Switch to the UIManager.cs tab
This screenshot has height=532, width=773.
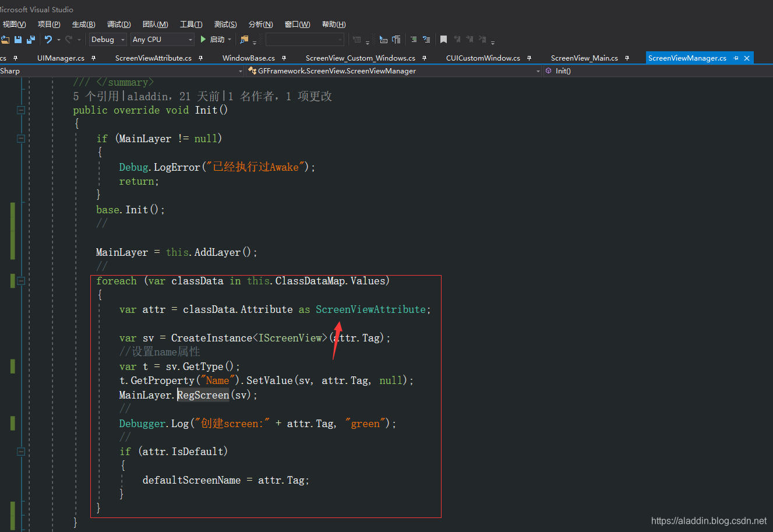(61, 58)
